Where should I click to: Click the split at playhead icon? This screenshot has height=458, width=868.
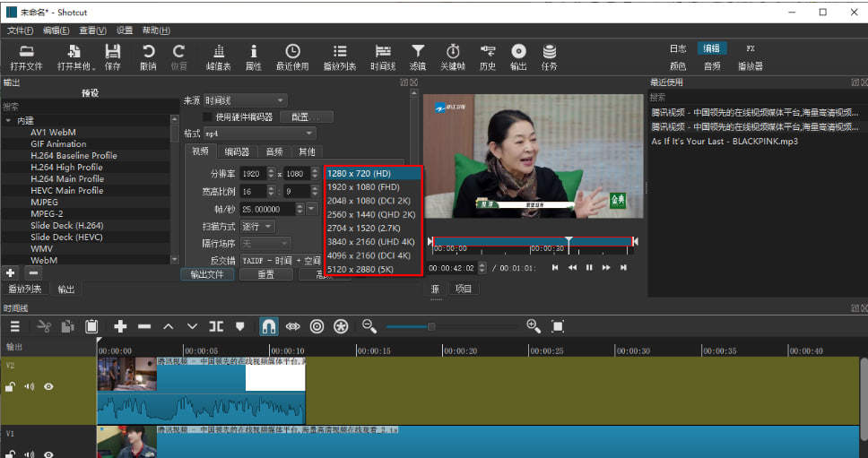[x=216, y=326]
